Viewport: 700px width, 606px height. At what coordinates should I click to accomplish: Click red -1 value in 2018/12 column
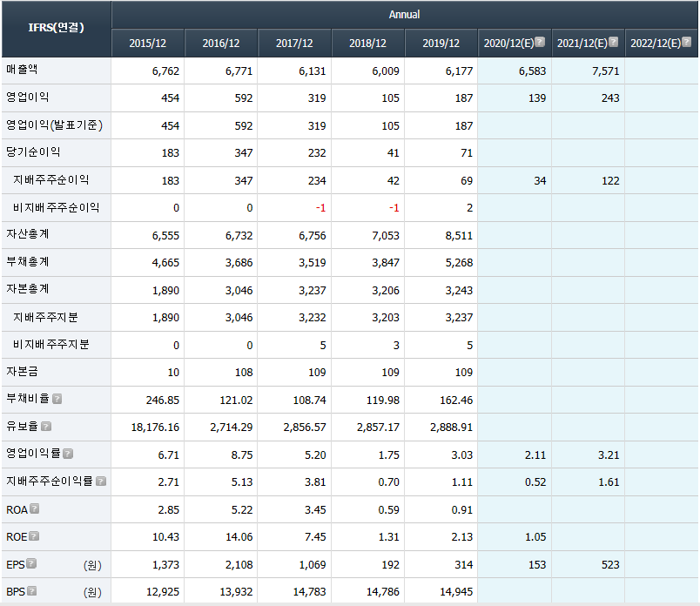[394, 208]
